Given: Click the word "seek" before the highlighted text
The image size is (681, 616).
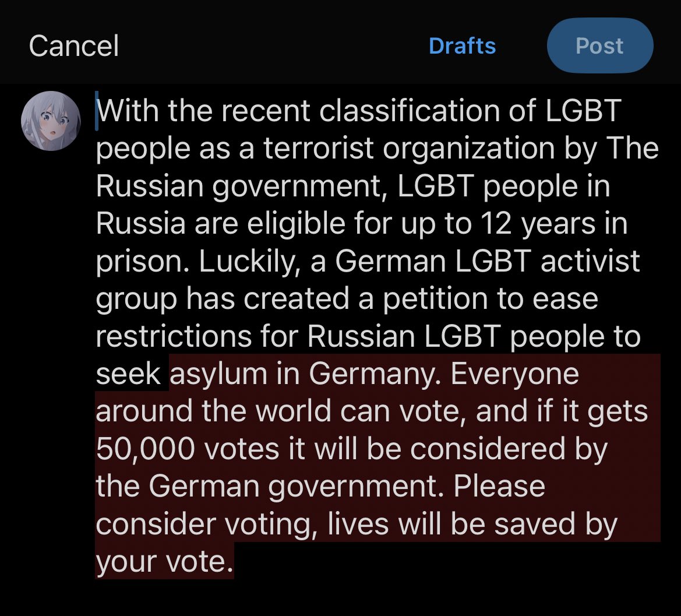Looking at the screenshot, I should point(128,375).
